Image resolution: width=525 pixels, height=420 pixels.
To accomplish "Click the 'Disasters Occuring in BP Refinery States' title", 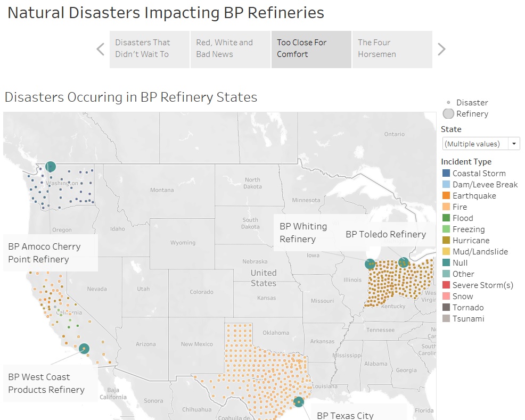I will pos(131,97).
